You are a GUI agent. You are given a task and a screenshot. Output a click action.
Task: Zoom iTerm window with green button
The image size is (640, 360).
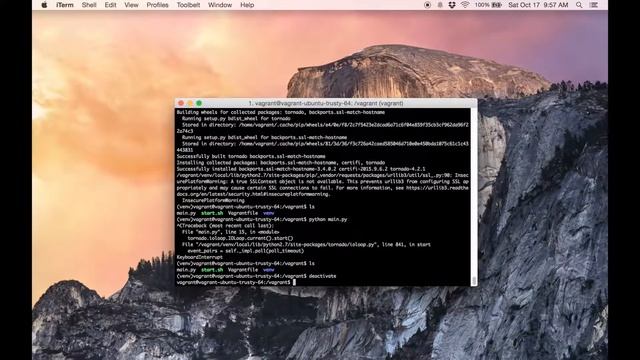tap(199, 103)
